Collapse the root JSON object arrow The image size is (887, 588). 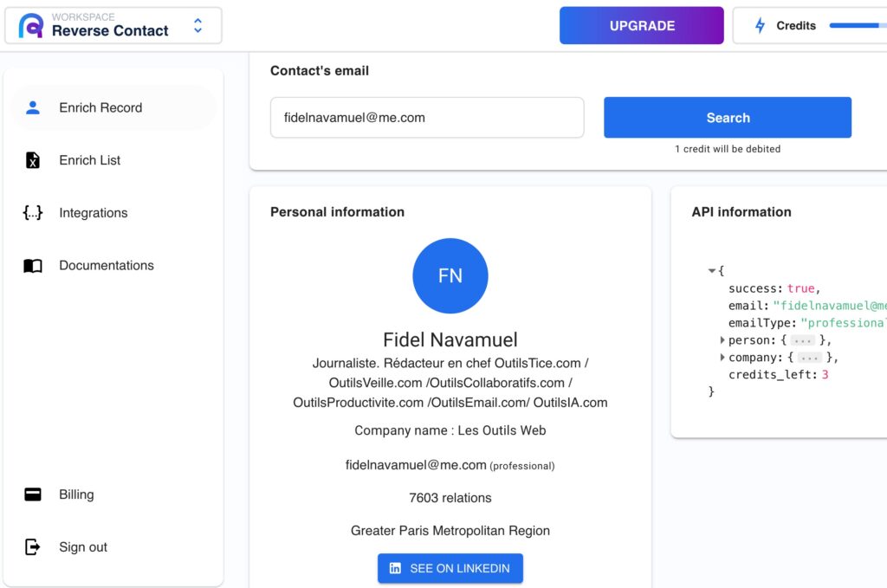click(712, 271)
